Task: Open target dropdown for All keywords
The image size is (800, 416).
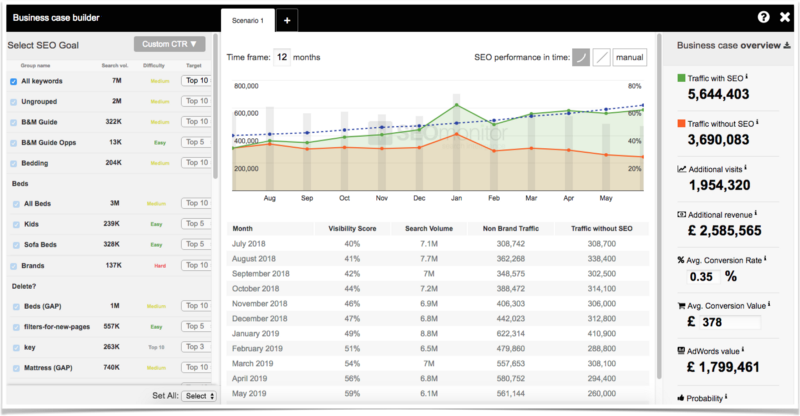Action: (196, 81)
